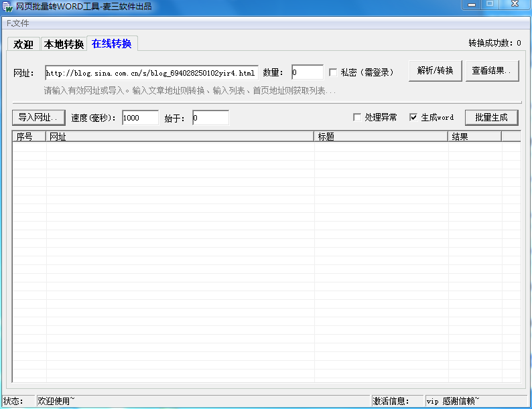Click the 欢迎使用~ status text
Image resolution: width=532 pixels, height=409 pixels.
(x=56, y=401)
